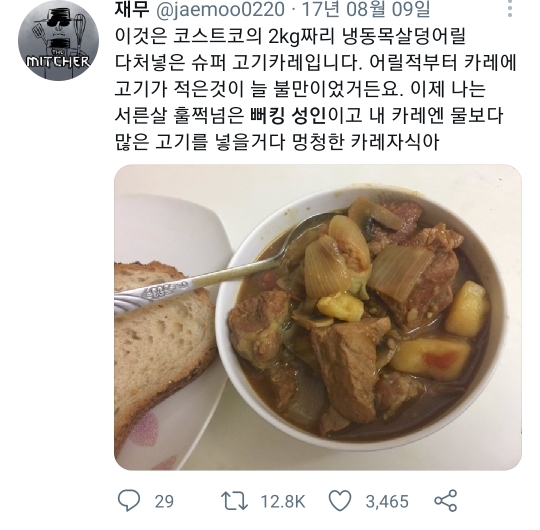The image size is (540, 530).
Task: Open the MITCHER profile avatar
Action: pos(59,40)
